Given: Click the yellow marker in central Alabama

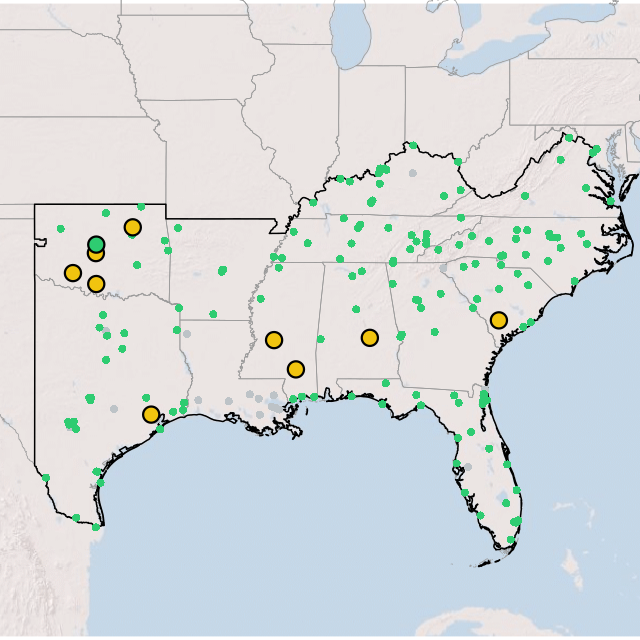Looking at the screenshot, I should (370, 338).
